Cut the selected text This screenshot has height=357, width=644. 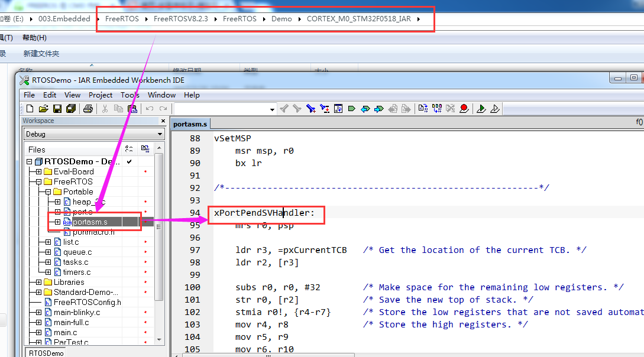[105, 109]
